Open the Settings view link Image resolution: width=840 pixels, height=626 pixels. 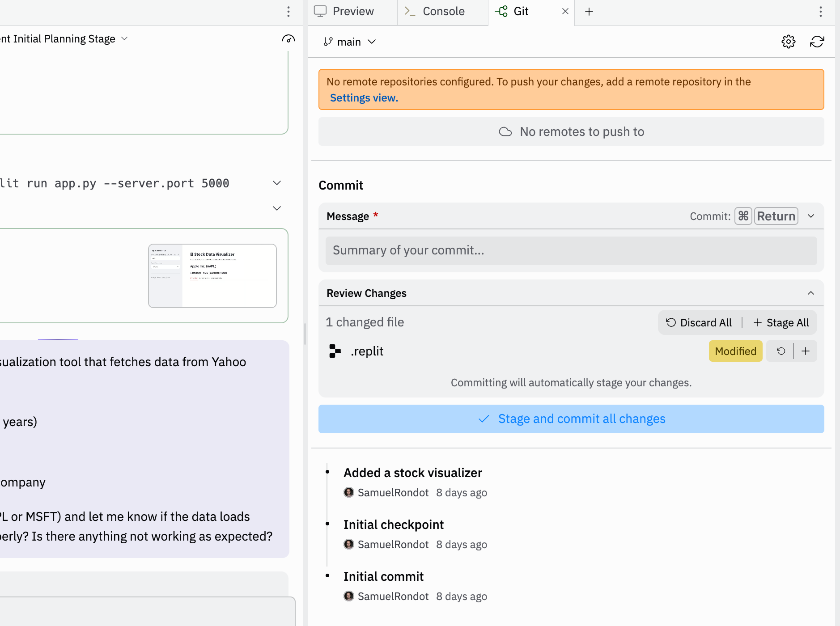[x=364, y=98]
